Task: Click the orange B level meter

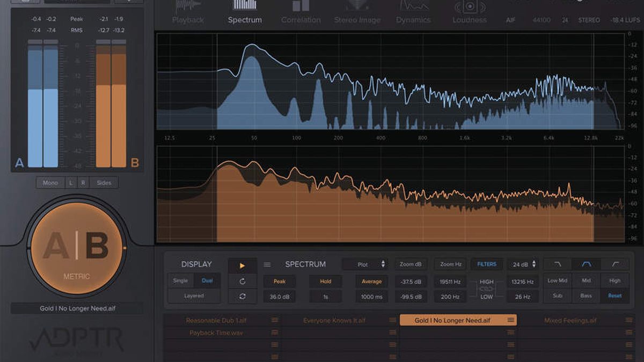Action: [111, 104]
